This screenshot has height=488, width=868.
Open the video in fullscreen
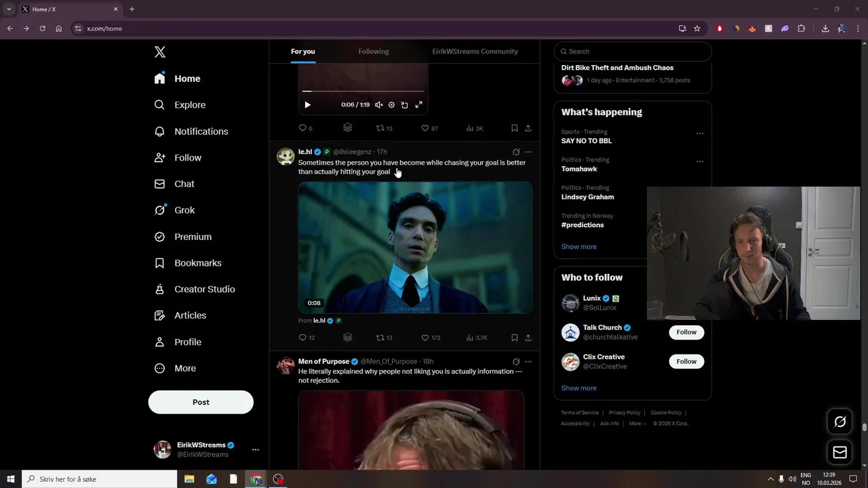[x=418, y=105]
